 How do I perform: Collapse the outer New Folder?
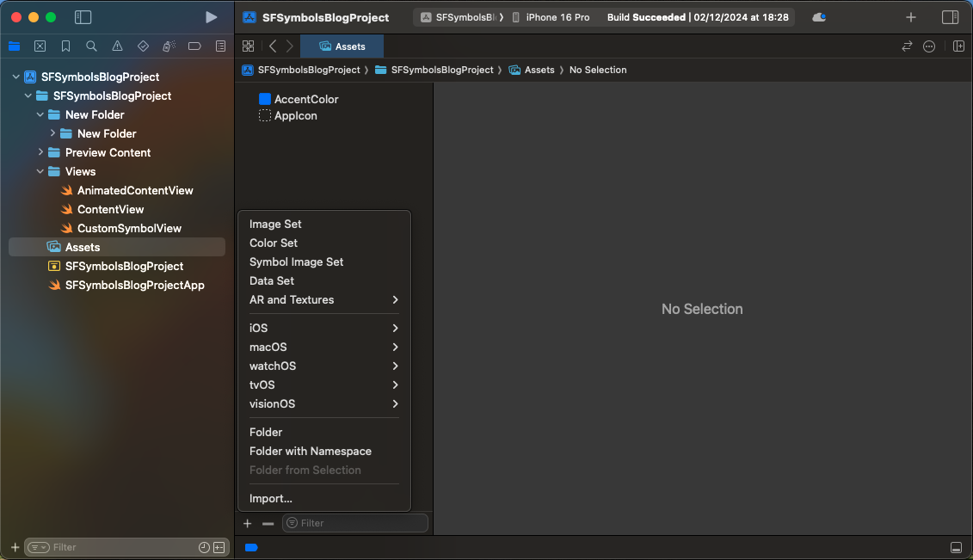(40, 114)
